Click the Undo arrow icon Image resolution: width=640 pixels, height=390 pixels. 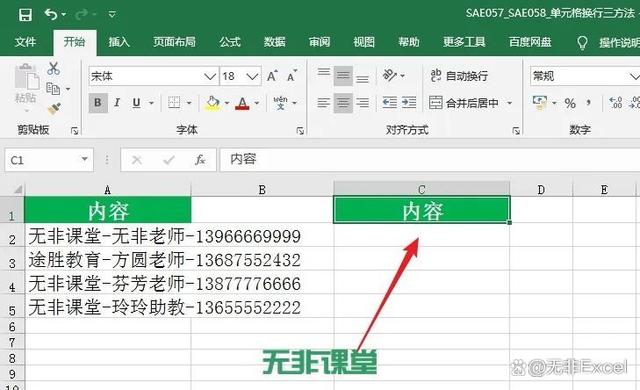click(51, 15)
